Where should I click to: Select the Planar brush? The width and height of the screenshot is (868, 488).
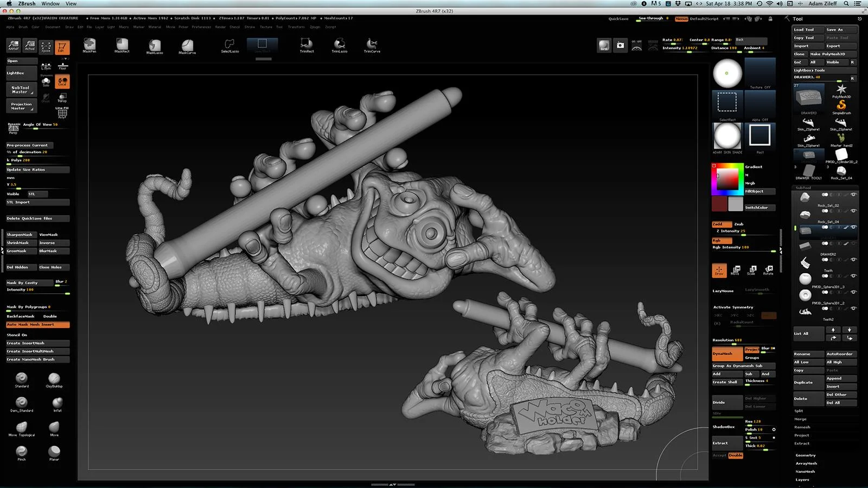point(54,453)
